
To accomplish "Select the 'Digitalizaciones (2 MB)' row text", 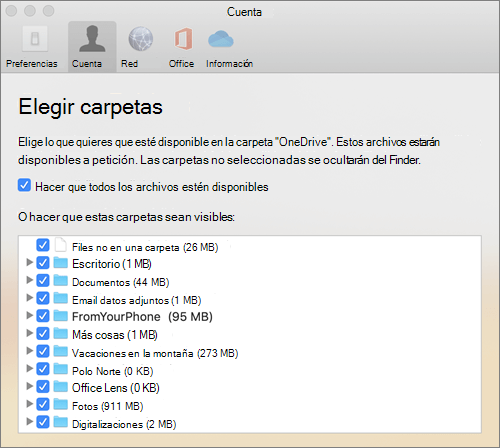I will (124, 424).
